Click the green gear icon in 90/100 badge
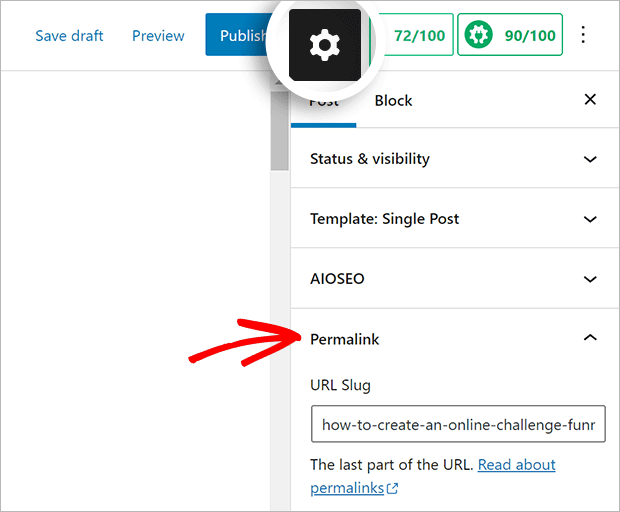 (480, 36)
